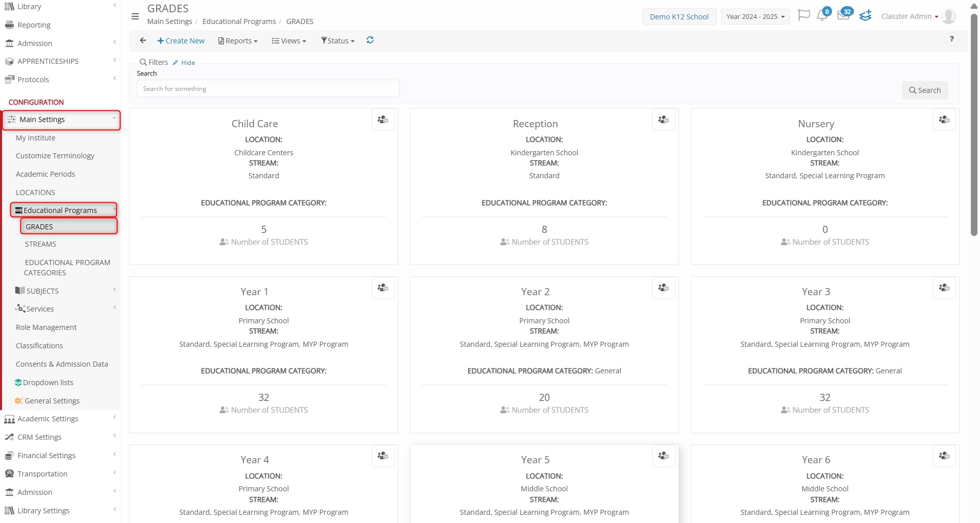Open the Reports dropdown
This screenshot has height=523, width=980.
click(238, 41)
